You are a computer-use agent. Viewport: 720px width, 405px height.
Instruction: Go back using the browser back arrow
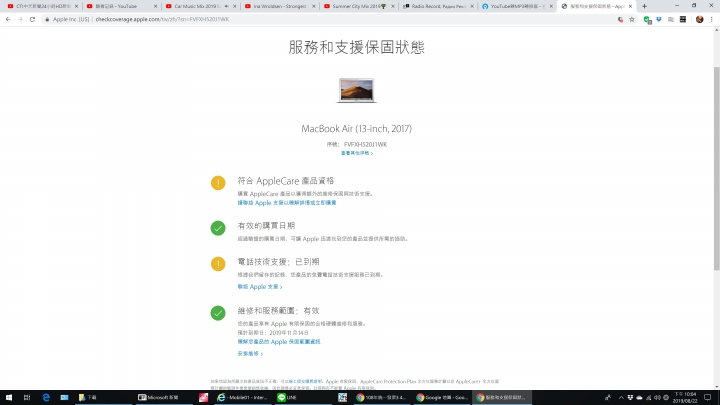(x=8, y=19)
